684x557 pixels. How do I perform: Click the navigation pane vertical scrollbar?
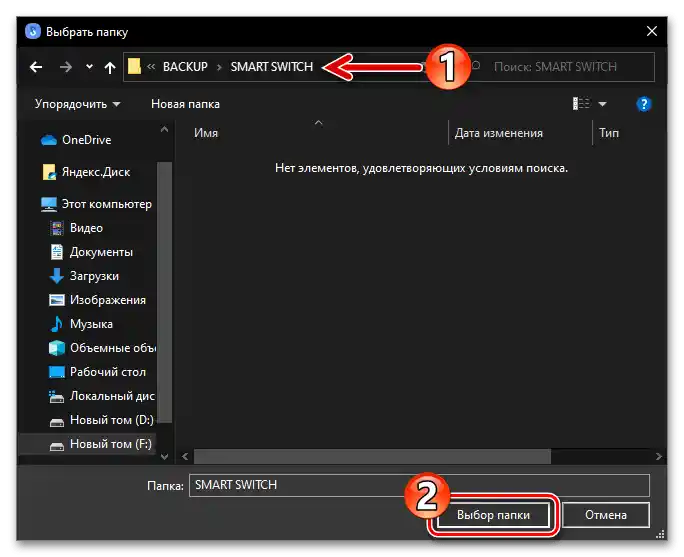[x=164, y=291]
